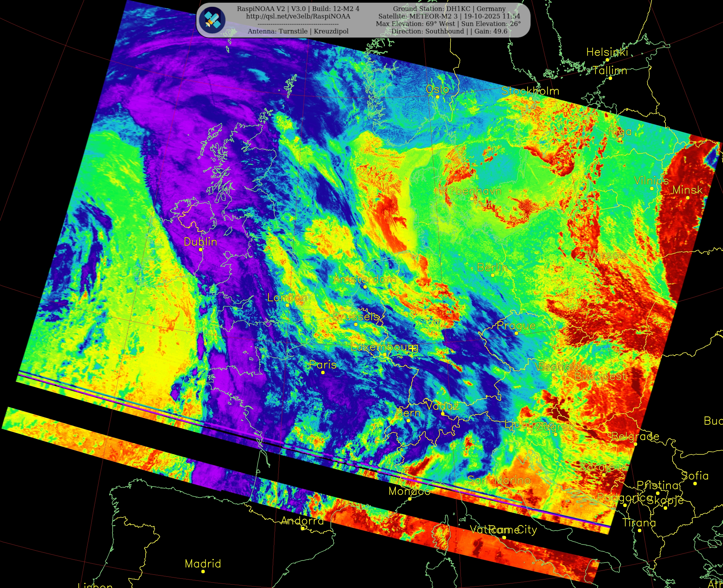This screenshot has width=723, height=588.
Task: Click the RaspiNOAA satellite logo icon
Action: pos(212,20)
